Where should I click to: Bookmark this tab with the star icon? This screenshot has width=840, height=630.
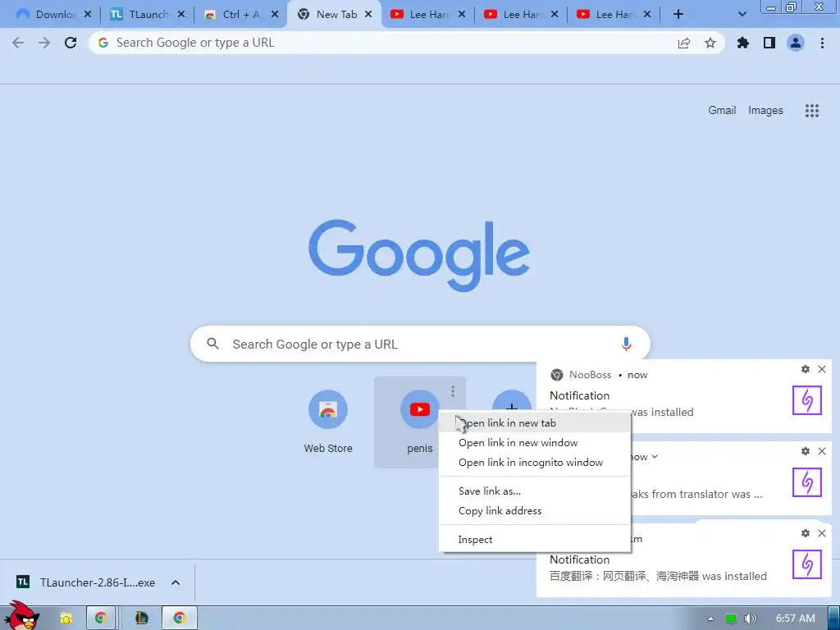(x=710, y=43)
